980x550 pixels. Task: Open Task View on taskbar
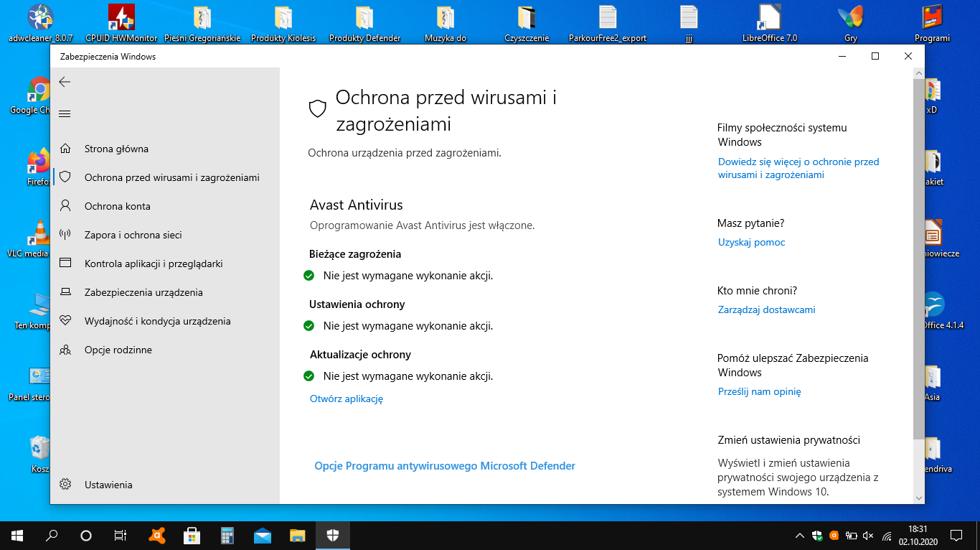click(x=121, y=536)
